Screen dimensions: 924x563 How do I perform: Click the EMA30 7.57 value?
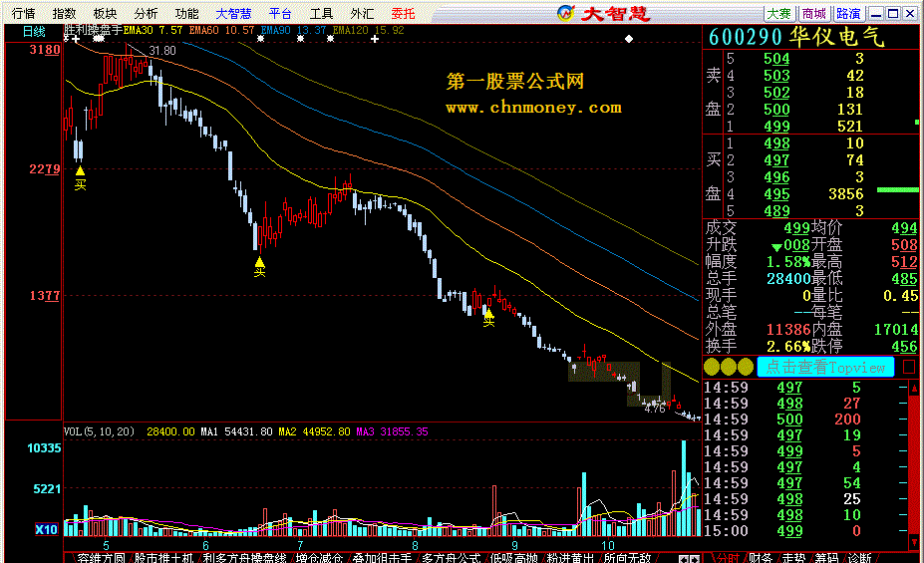coord(153,30)
